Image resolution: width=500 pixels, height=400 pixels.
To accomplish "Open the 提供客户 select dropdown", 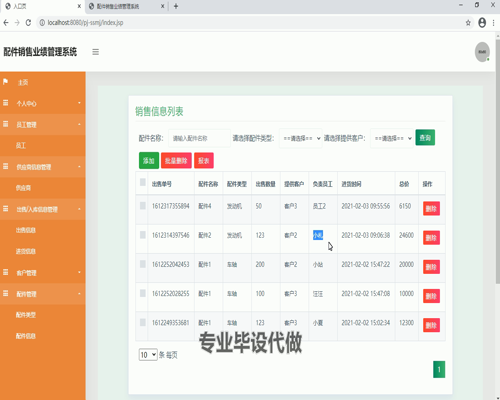I will coord(392,138).
